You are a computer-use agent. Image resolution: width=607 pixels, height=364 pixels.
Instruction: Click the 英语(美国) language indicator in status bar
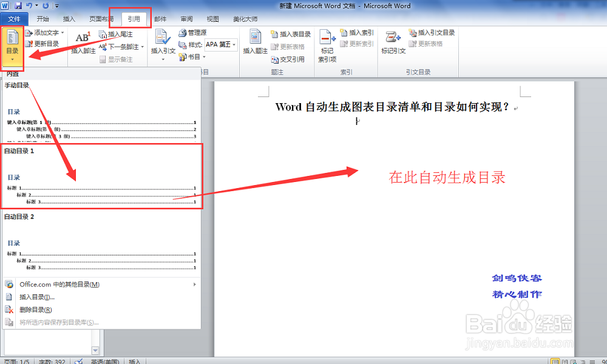pyautogui.click(x=104, y=362)
